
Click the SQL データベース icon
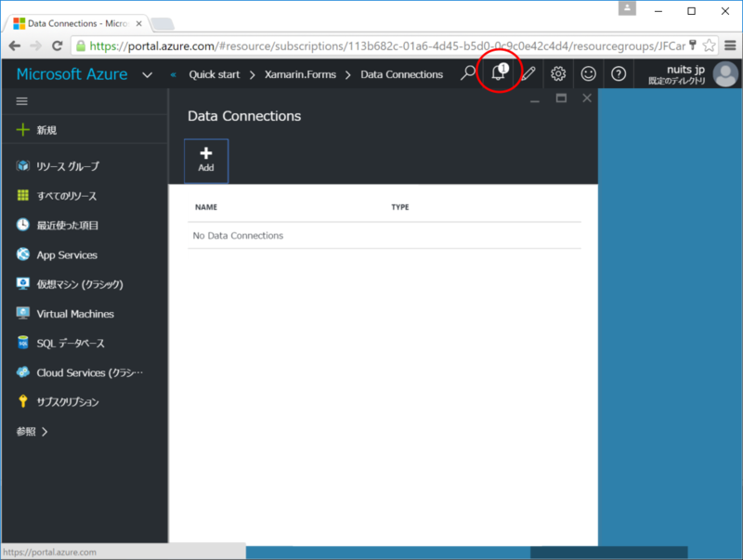coord(22,342)
